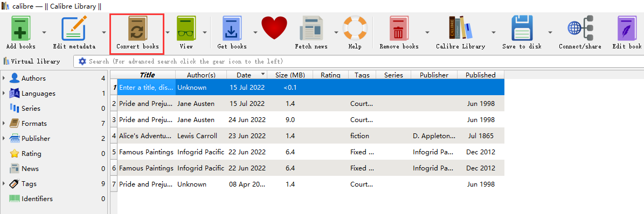Open the Calibre Library dropdown arrow

pyautogui.click(x=493, y=32)
